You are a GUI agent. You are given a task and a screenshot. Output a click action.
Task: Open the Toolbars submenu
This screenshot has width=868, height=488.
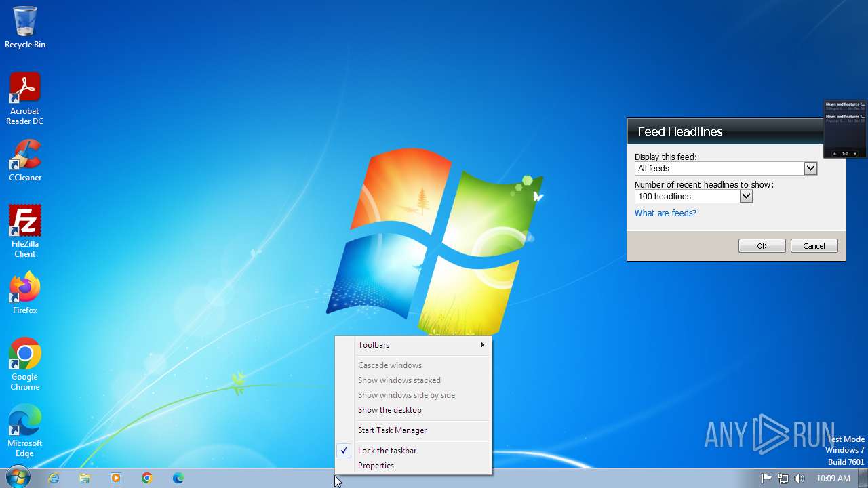(413, 345)
